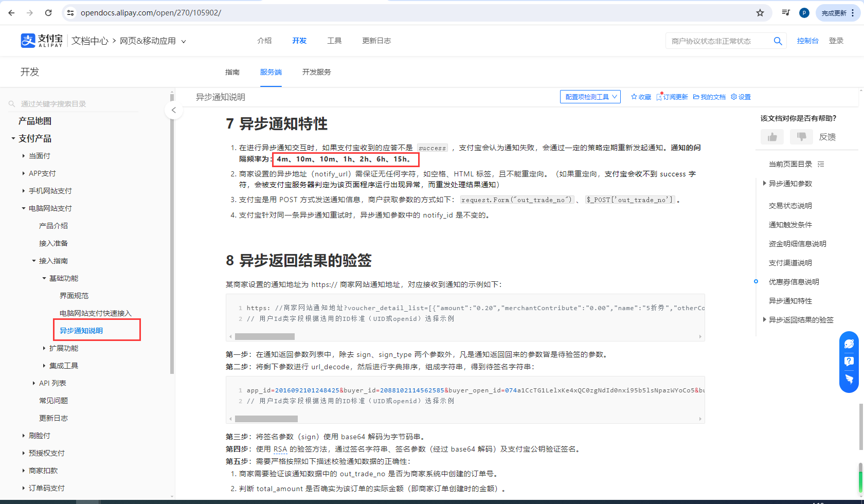
Task: Expand 刷脸付 tree item
Action: tap(24, 436)
